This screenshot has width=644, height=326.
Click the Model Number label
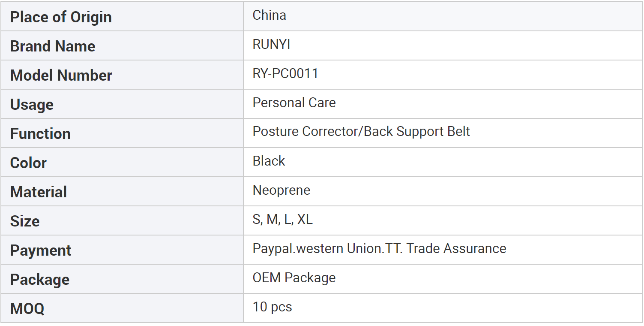pos(61,75)
